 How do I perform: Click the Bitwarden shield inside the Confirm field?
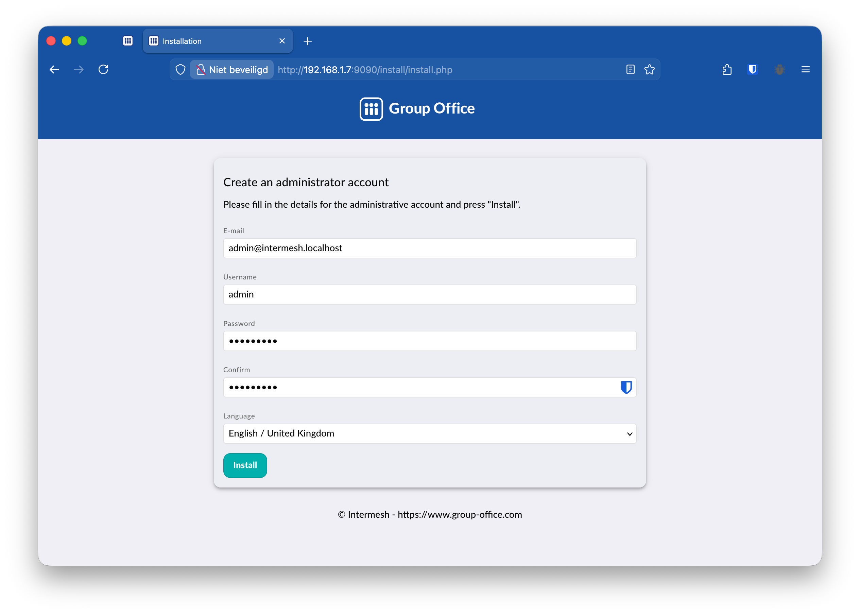pos(626,387)
